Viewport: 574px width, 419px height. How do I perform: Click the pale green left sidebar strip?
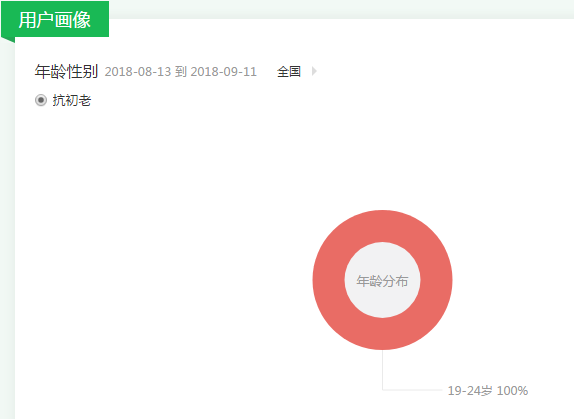pyautogui.click(x=7, y=231)
